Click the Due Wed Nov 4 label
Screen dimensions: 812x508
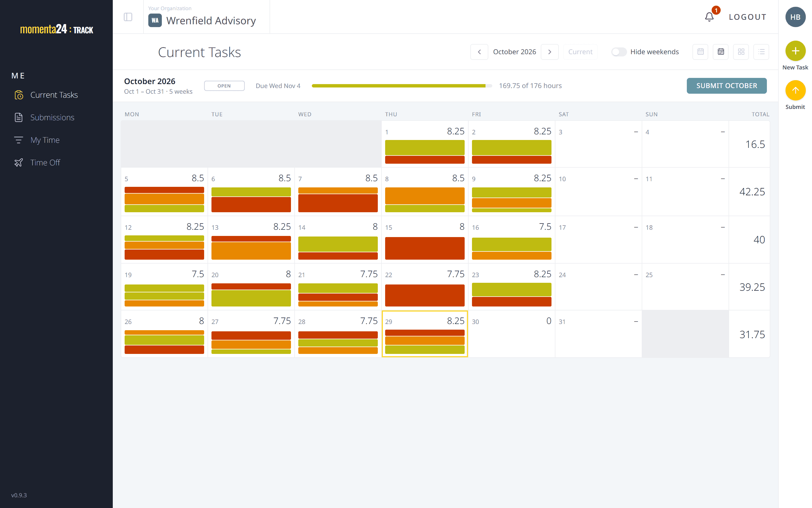(278, 86)
